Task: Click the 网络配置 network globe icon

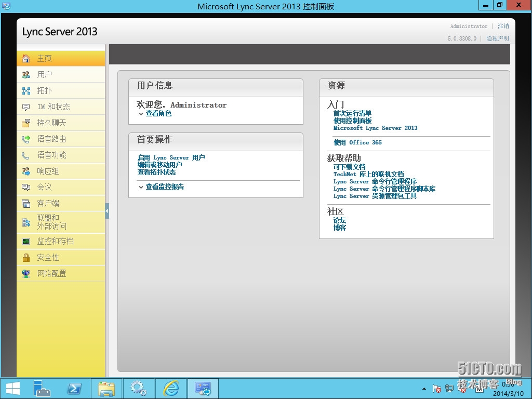Action: pos(26,274)
